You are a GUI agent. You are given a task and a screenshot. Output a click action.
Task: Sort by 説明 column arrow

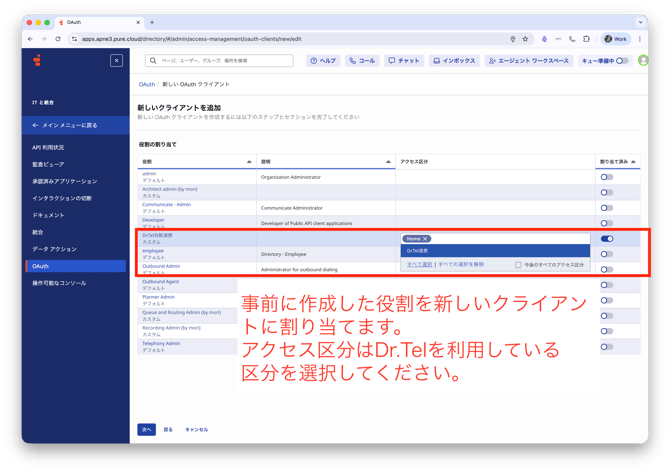tap(388, 161)
